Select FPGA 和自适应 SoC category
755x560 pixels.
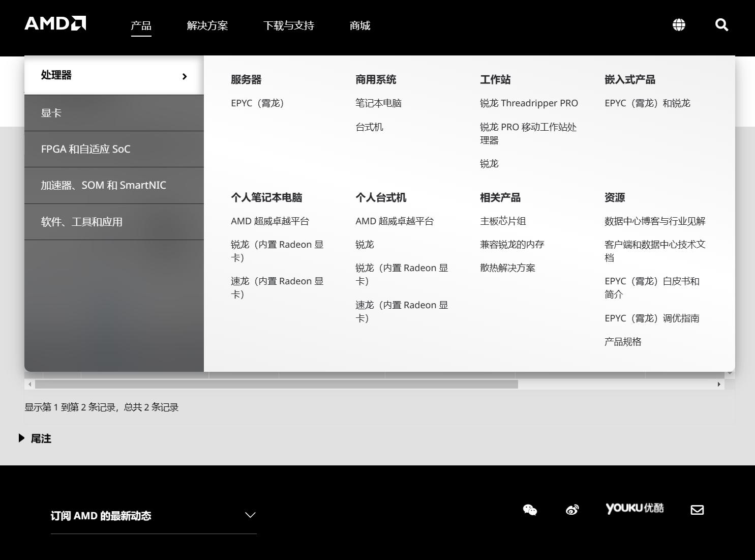(85, 149)
